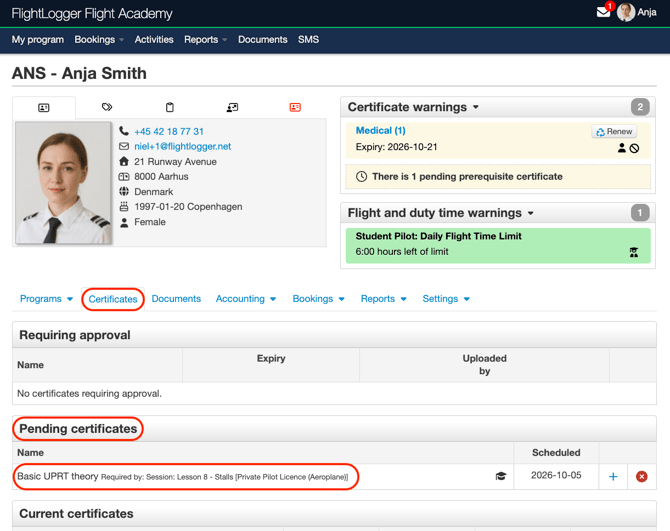Click the prohibited circle icon in Medical warning
670x531 pixels.
point(635,148)
